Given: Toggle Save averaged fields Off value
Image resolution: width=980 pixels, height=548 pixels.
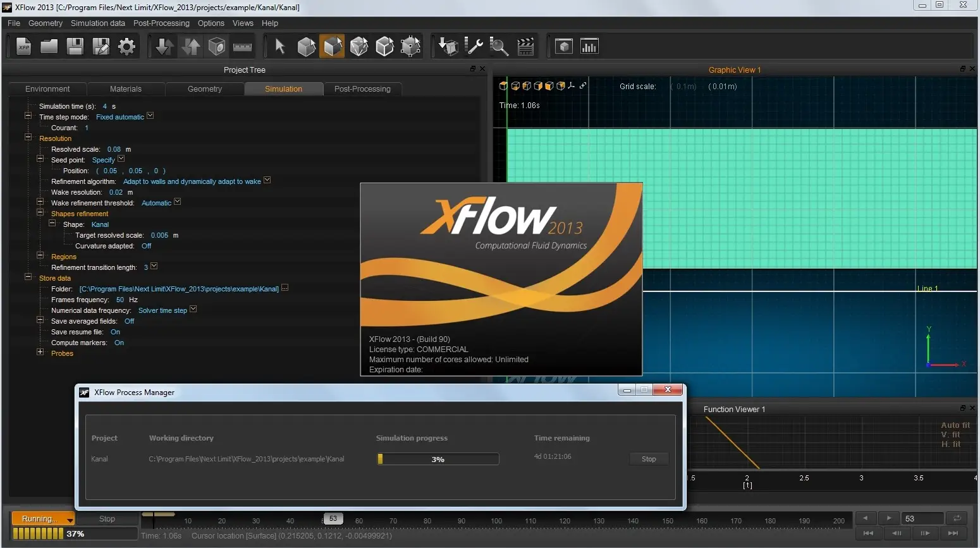Looking at the screenshot, I should pos(129,321).
